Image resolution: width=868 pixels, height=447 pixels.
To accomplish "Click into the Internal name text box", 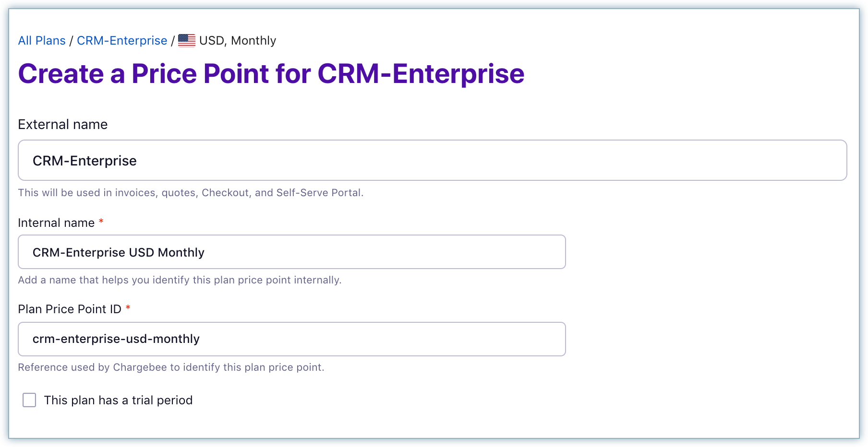I will click(x=291, y=252).
